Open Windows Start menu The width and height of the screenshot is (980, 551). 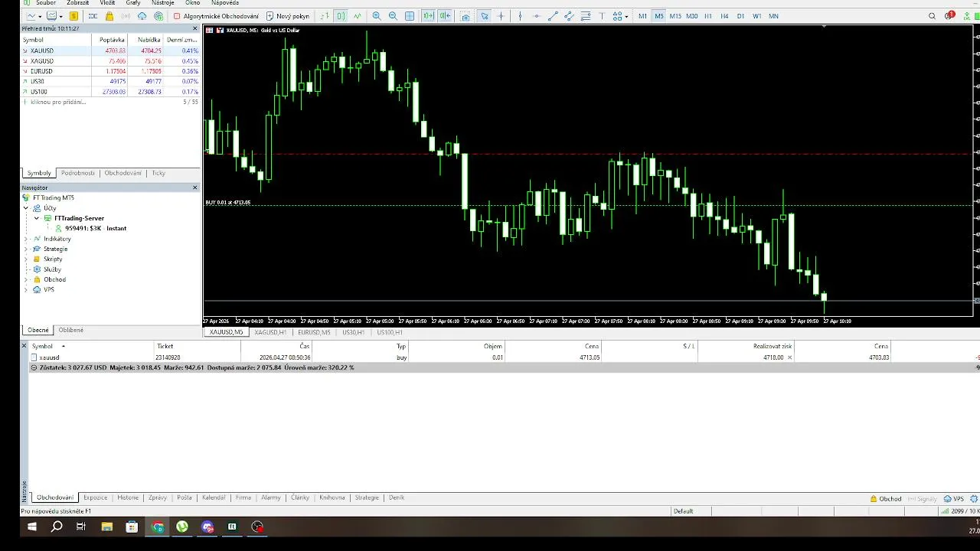tap(32, 527)
